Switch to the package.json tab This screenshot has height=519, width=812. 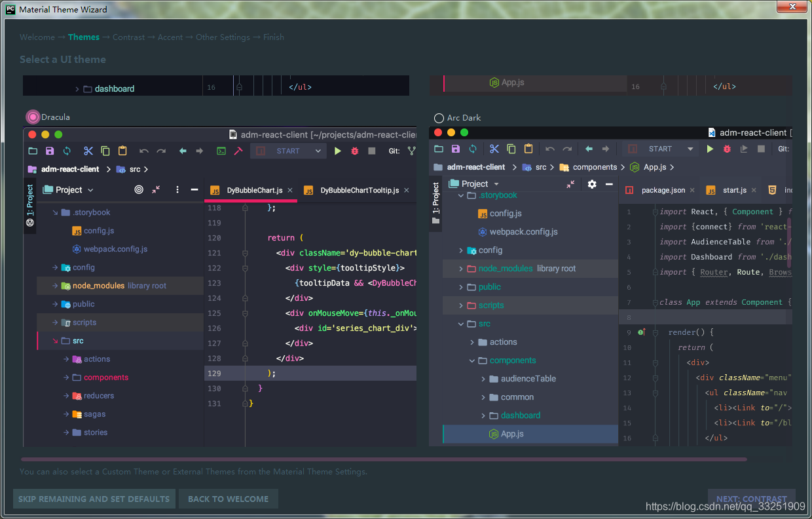tap(662, 190)
